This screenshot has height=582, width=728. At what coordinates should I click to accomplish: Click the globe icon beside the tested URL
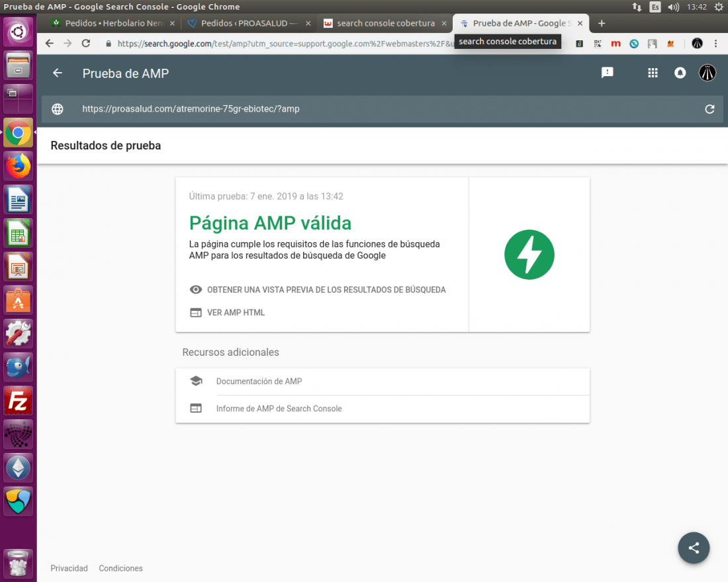[58, 109]
